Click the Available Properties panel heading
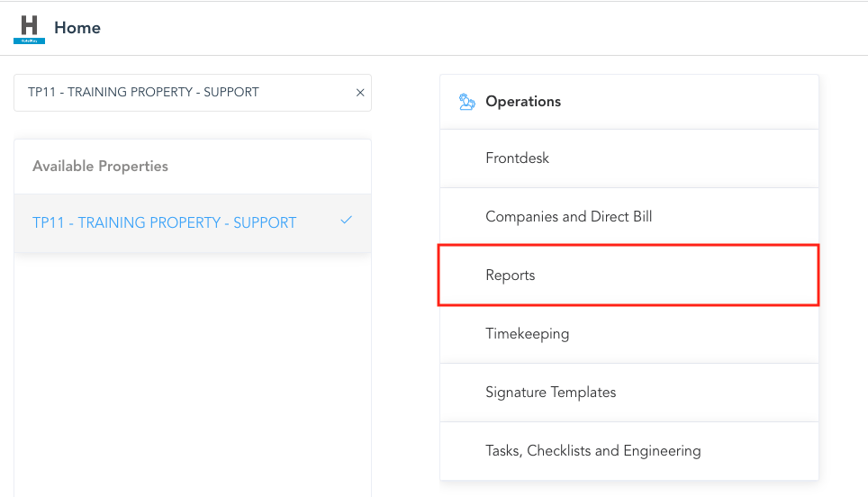This screenshot has width=868, height=497. point(100,167)
